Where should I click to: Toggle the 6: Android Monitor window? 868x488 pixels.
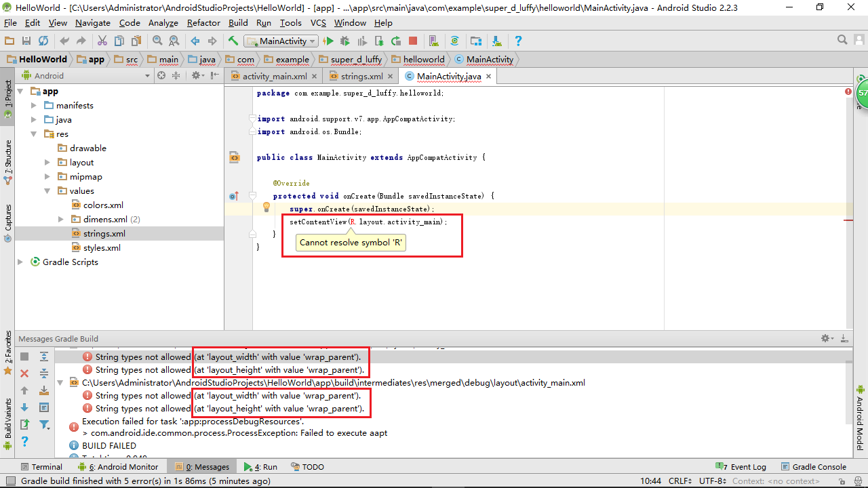(x=118, y=466)
